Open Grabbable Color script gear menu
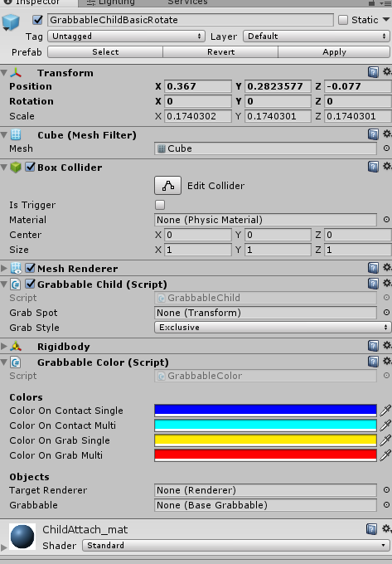 point(386,362)
